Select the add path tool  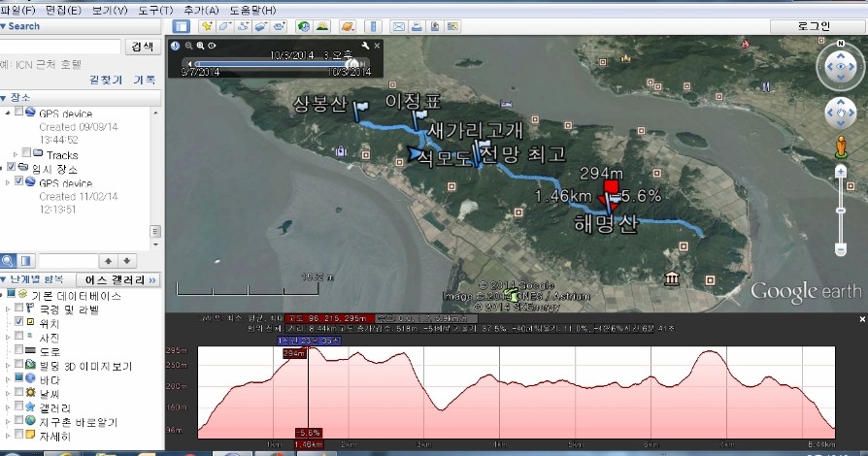pyautogui.click(x=244, y=26)
